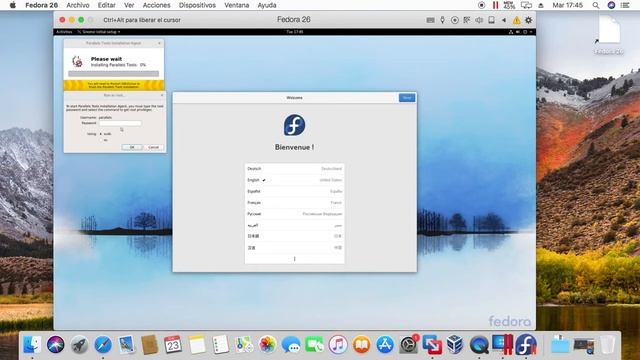Select Español from the language list
Screen dimensions: 640x360
294,191
